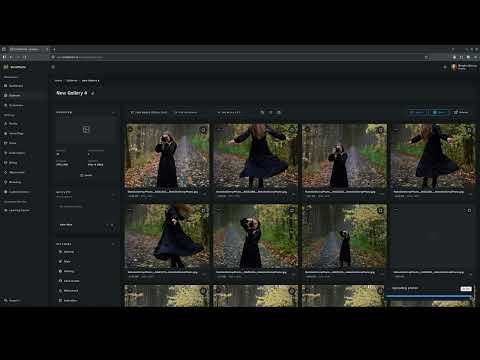The width and height of the screenshot is (480, 360).
Task: Go to Home in the breadcrumb
Action: coord(58,81)
